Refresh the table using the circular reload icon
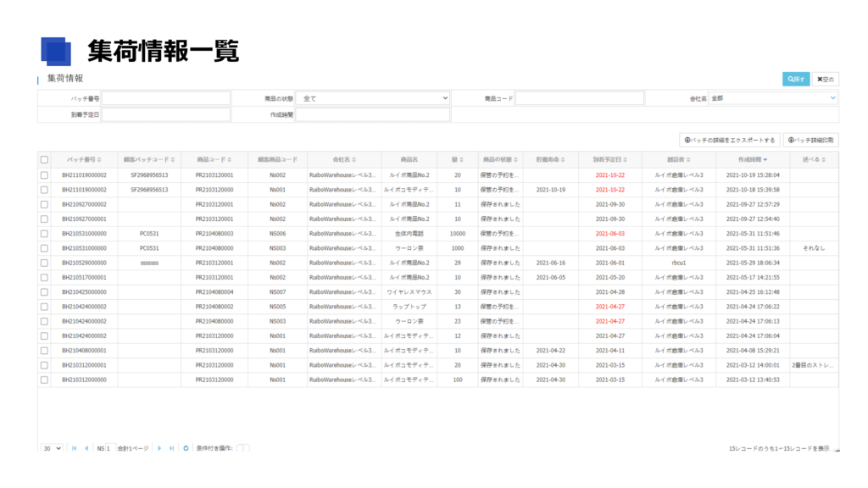Image resolution: width=868 pixels, height=488 pixels. [x=186, y=448]
